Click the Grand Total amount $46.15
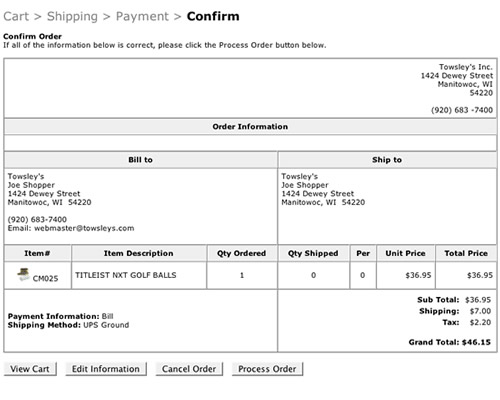500x400 pixels. tap(476, 342)
